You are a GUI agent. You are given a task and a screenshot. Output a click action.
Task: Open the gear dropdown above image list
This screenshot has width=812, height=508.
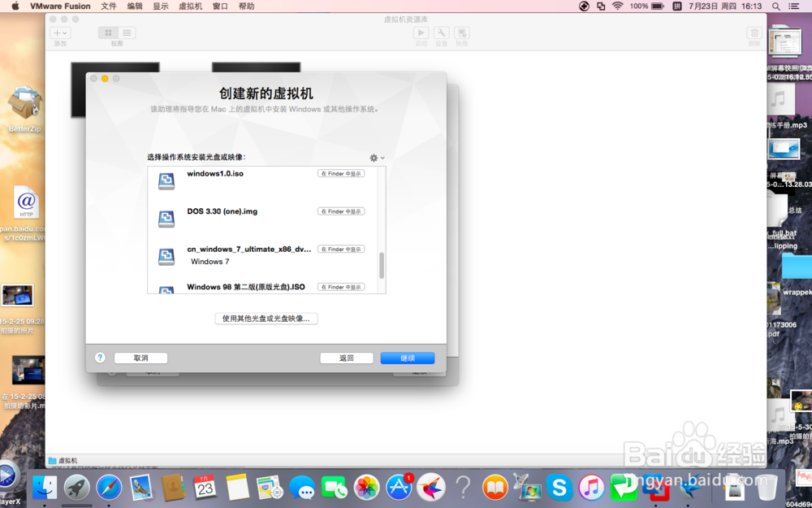pos(377,158)
